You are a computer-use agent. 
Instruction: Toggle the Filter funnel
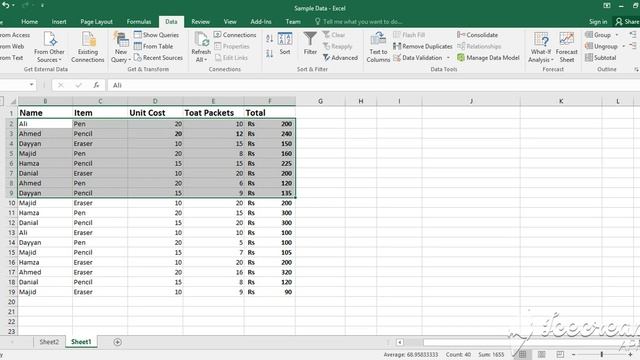[310, 44]
